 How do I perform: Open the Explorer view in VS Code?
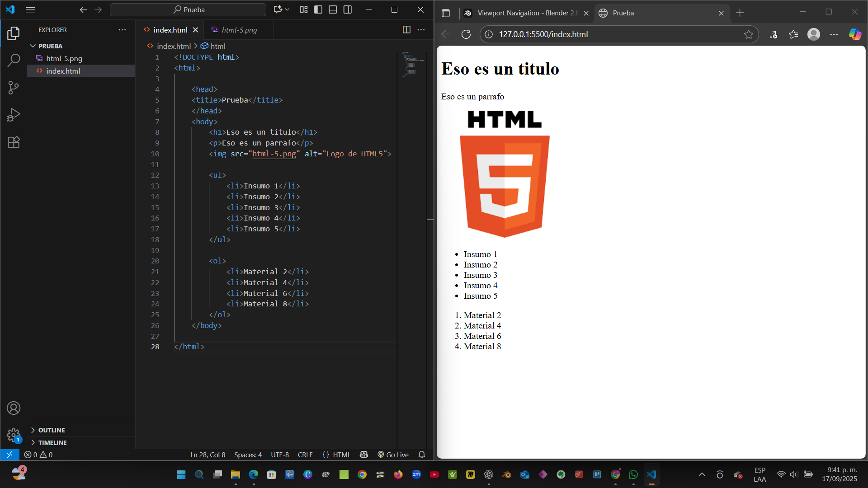click(14, 33)
